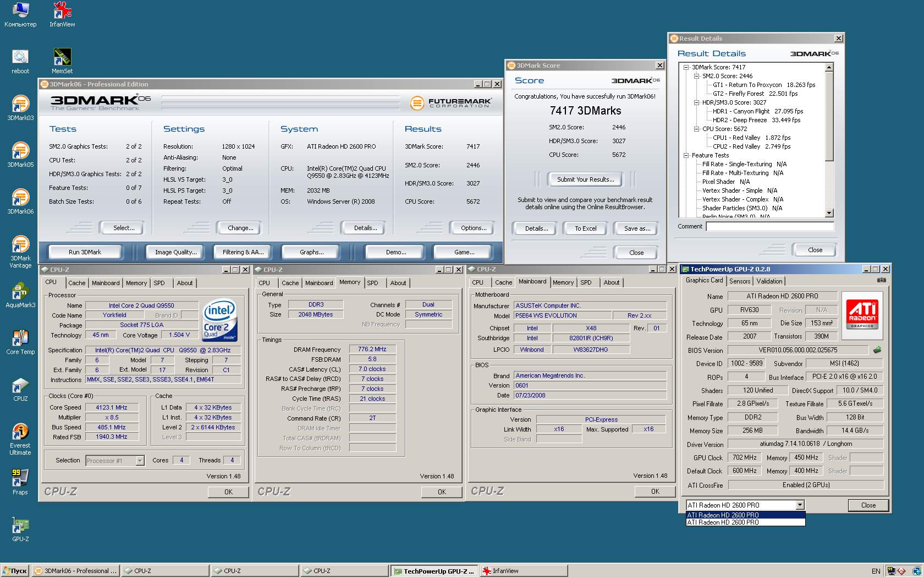Viewport: 924px width, 578px height.
Task: Open the Компьютер desktop icon
Action: [20, 15]
